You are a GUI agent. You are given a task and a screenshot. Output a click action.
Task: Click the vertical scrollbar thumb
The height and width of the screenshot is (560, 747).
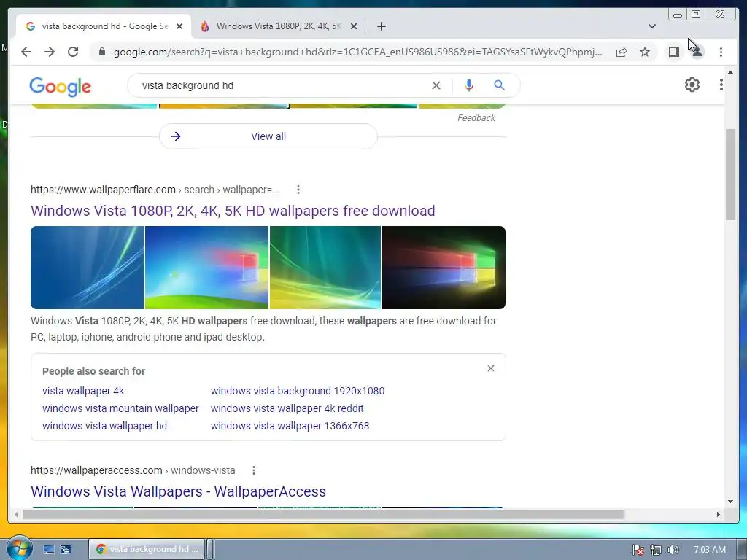pos(730,174)
